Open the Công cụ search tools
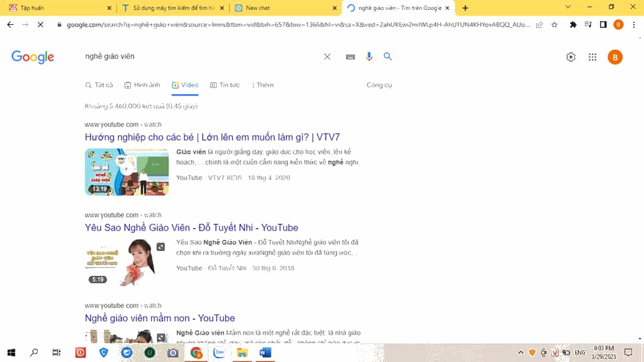Image resolution: width=644 pixels, height=362 pixels. coord(379,85)
